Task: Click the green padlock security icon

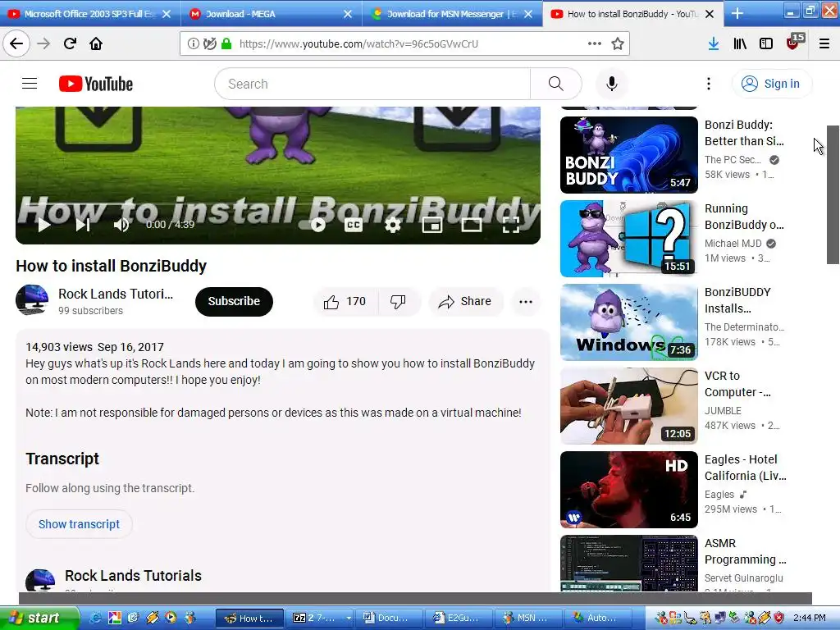Action: 226,43
